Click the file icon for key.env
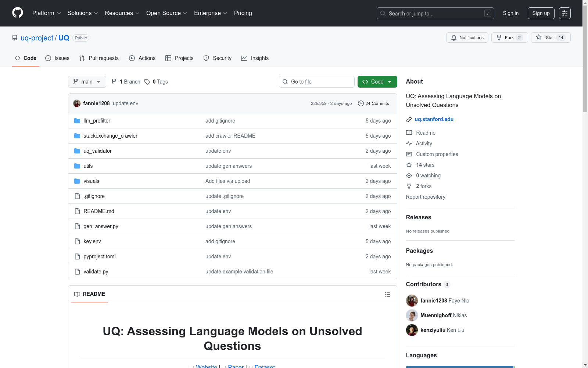588x368 pixels. coord(77,241)
